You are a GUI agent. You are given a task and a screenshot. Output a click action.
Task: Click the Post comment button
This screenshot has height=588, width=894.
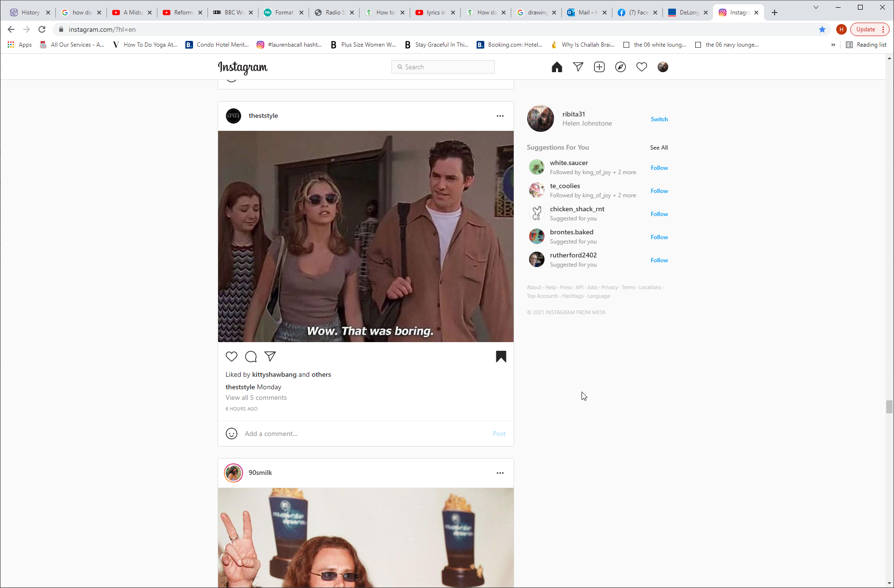pos(499,434)
